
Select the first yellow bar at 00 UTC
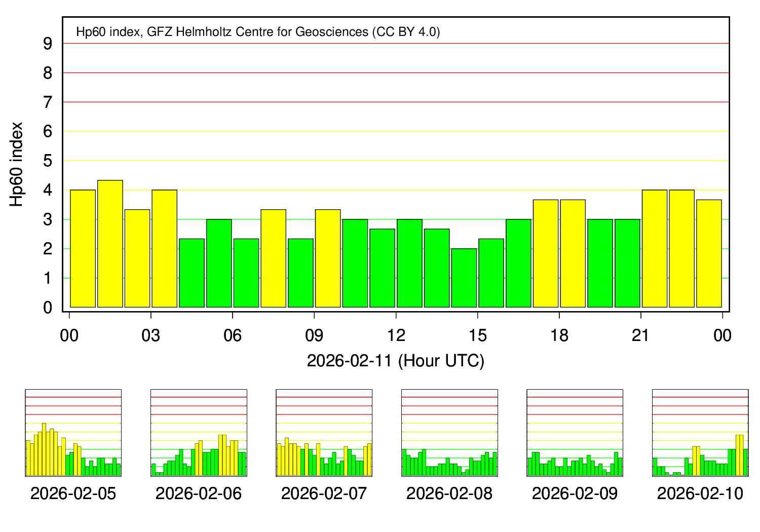coord(83,248)
